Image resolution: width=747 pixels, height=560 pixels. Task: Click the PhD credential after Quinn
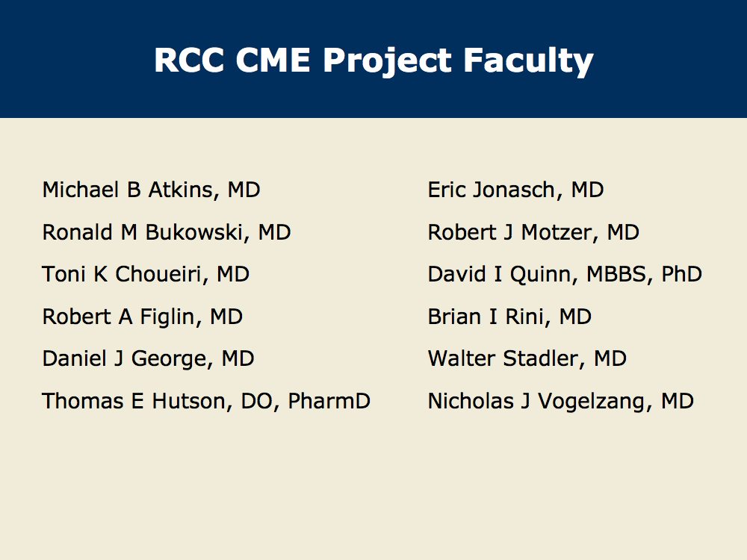coord(681,274)
